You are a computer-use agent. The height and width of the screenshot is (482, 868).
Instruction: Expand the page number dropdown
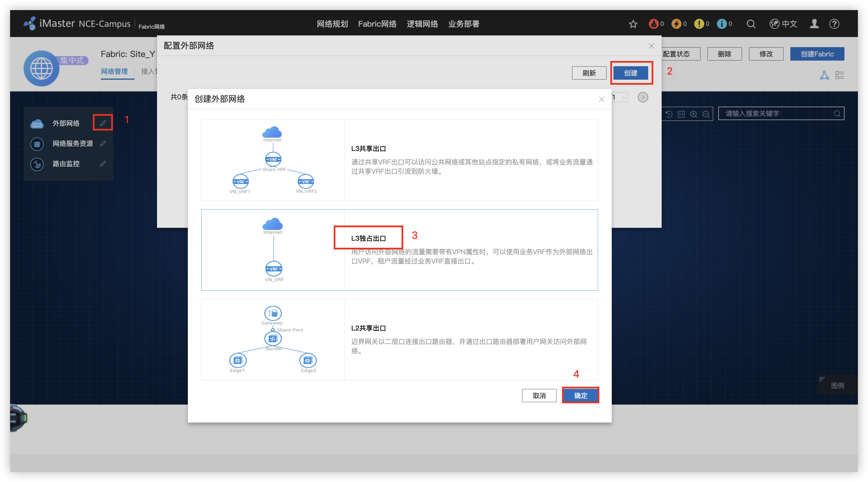pyautogui.click(x=623, y=97)
